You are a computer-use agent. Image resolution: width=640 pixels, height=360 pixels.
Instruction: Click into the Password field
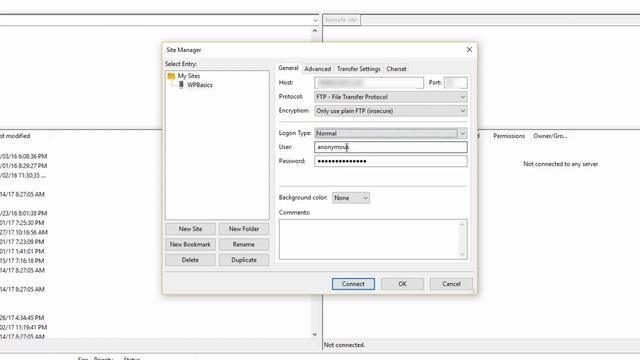391,161
